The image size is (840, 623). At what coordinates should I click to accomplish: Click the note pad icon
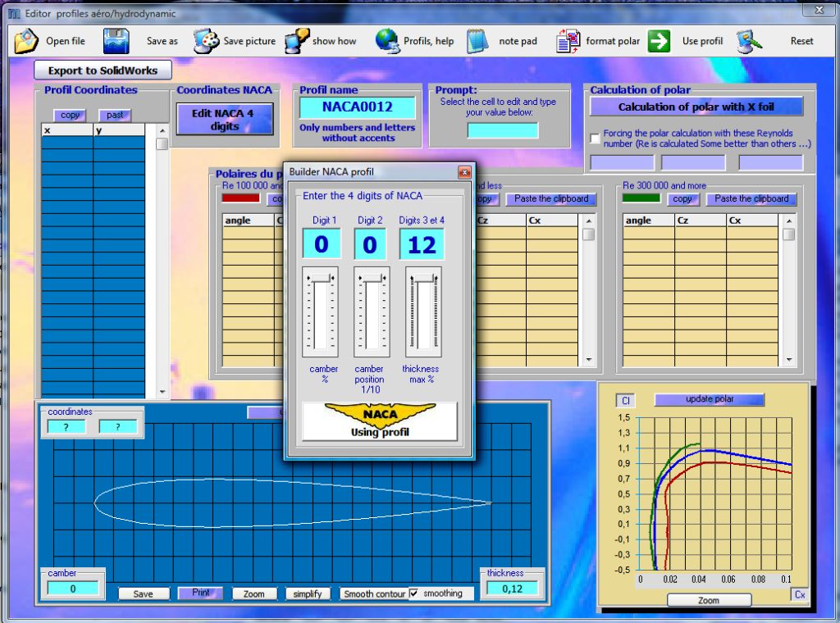(477, 41)
